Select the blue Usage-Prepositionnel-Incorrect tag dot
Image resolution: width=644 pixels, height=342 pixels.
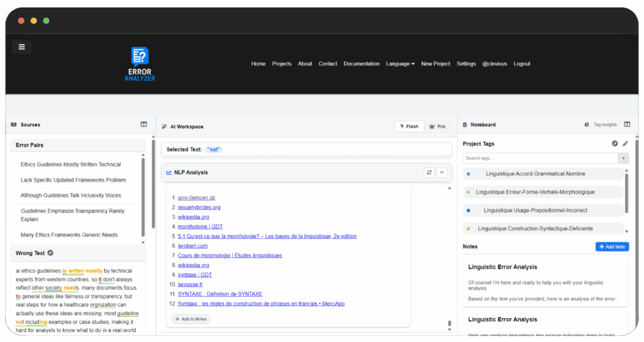pyautogui.click(x=469, y=210)
